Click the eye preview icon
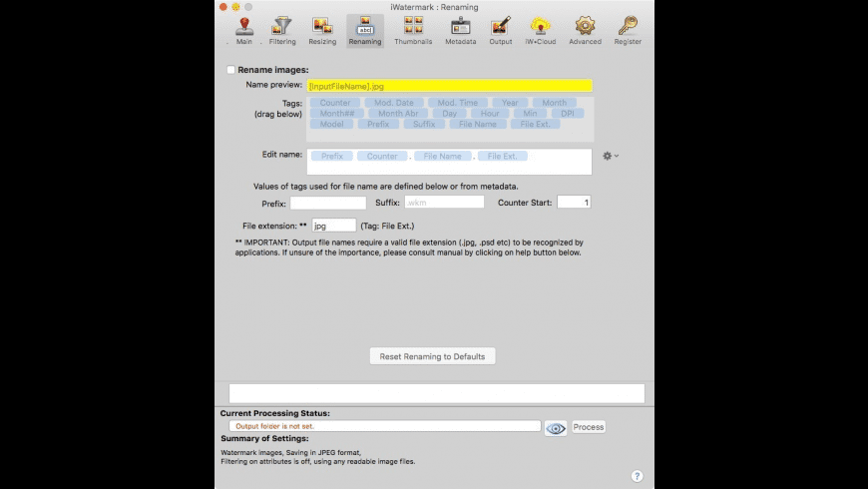This screenshot has height=489, width=868. tap(556, 428)
